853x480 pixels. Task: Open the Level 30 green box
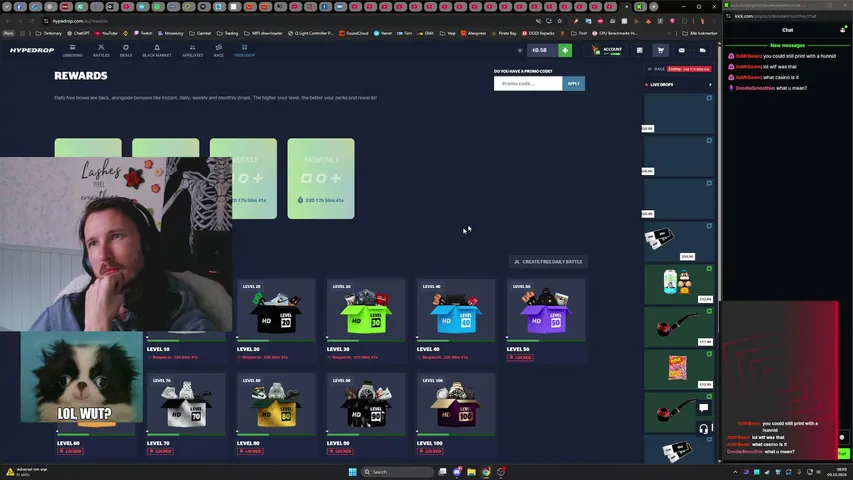click(366, 310)
